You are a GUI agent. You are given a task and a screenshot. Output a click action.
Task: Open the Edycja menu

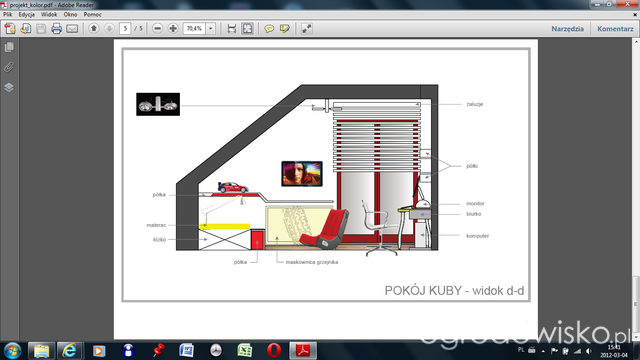[27, 14]
